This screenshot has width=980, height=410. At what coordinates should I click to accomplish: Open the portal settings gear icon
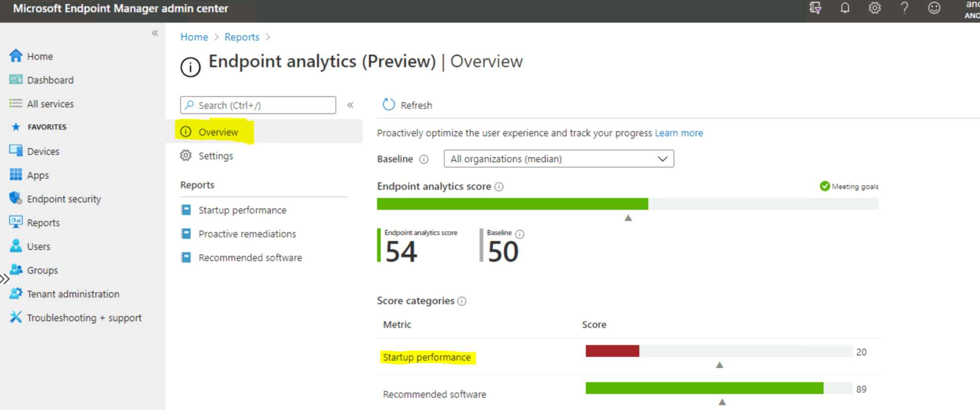click(x=875, y=8)
